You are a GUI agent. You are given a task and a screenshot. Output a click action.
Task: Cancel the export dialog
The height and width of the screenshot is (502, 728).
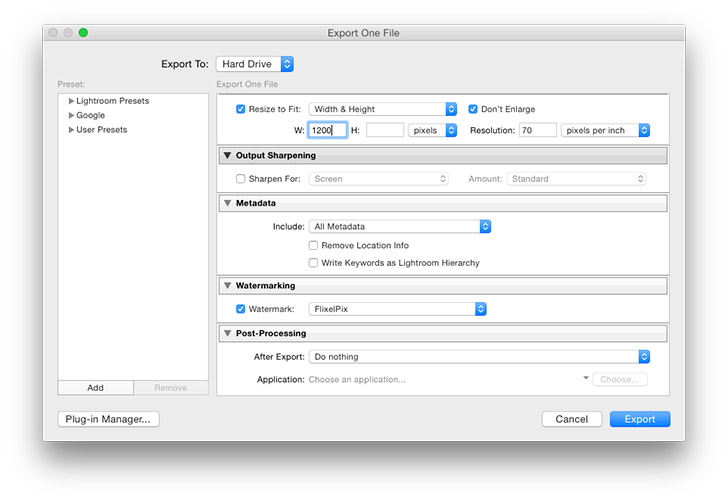(x=572, y=419)
